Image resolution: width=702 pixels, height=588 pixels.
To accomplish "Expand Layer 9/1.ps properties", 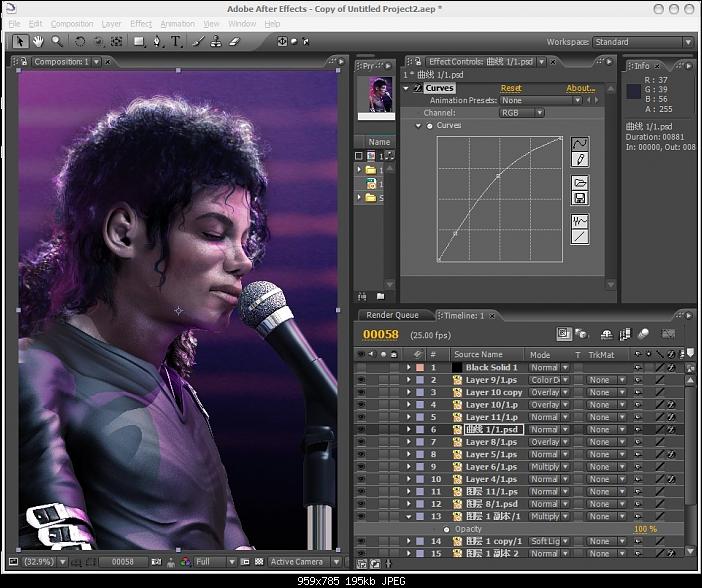I will coord(408,380).
